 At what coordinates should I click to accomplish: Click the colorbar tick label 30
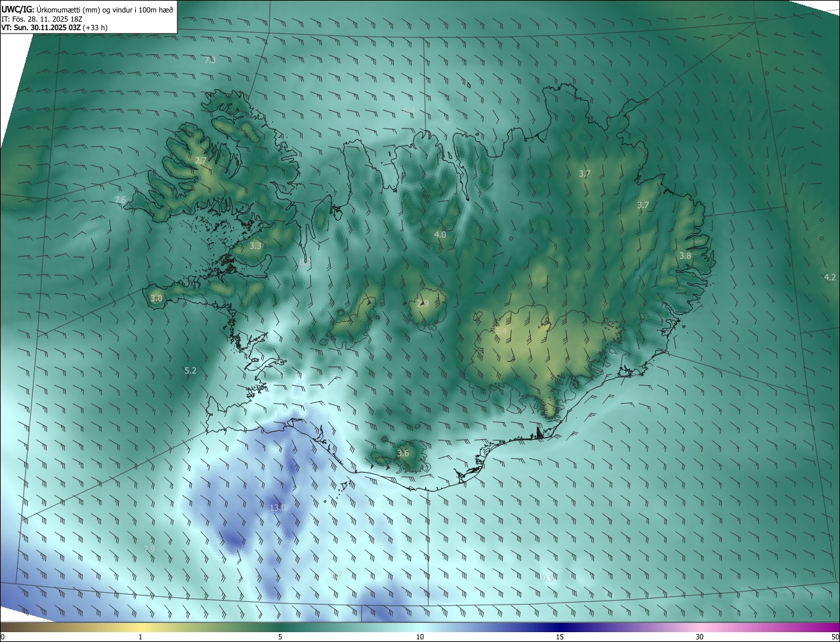pos(700,637)
